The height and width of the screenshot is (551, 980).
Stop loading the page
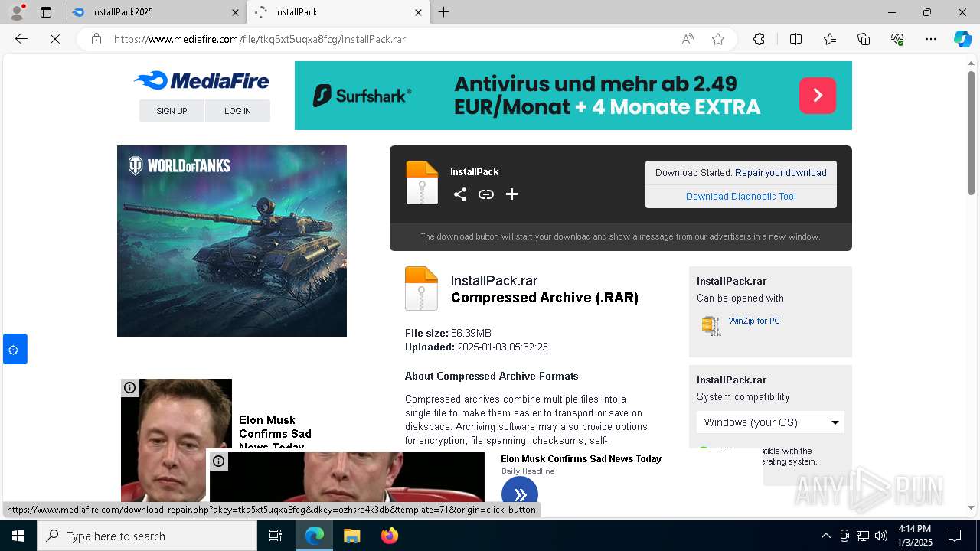tap(55, 39)
